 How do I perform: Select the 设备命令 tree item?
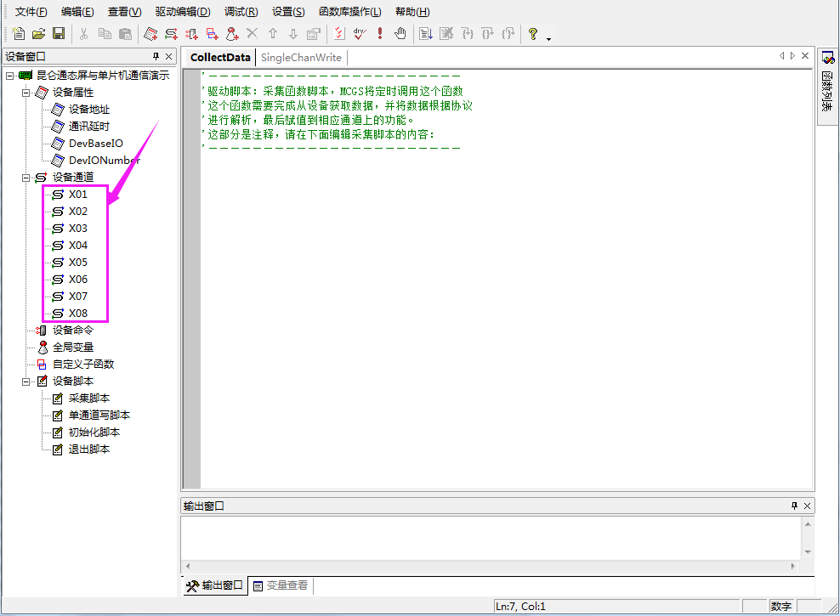click(x=72, y=331)
